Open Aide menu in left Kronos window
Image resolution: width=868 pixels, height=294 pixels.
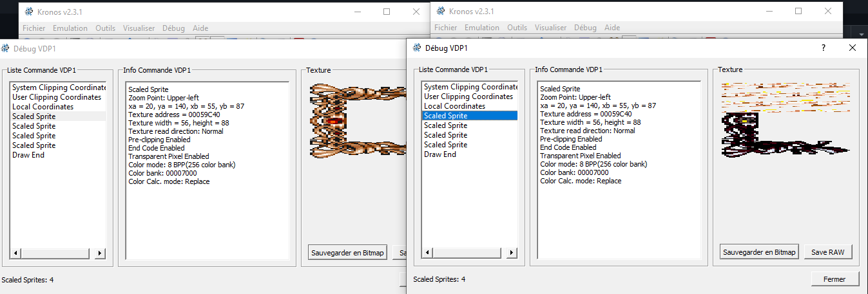coord(200,28)
